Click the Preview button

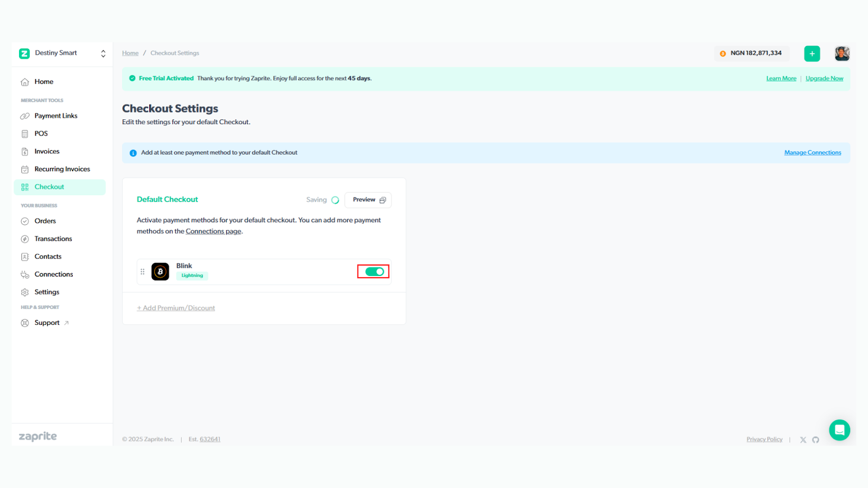click(368, 200)
